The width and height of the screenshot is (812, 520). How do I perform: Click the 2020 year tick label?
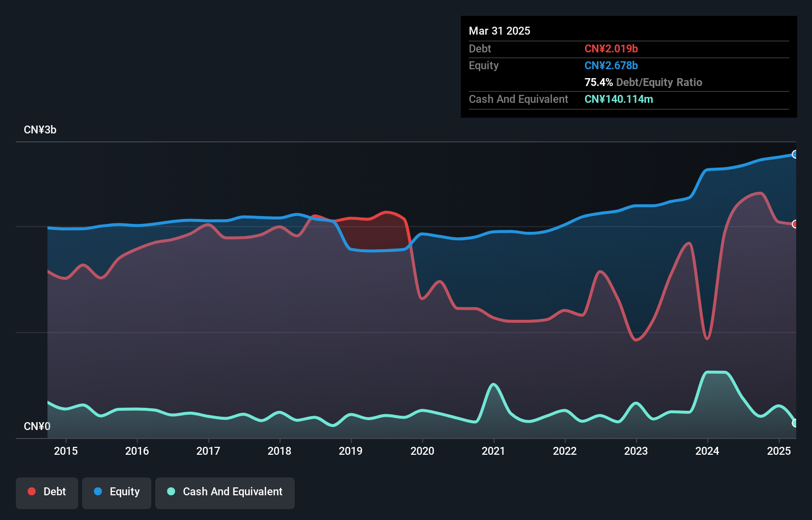coord(422,451)
